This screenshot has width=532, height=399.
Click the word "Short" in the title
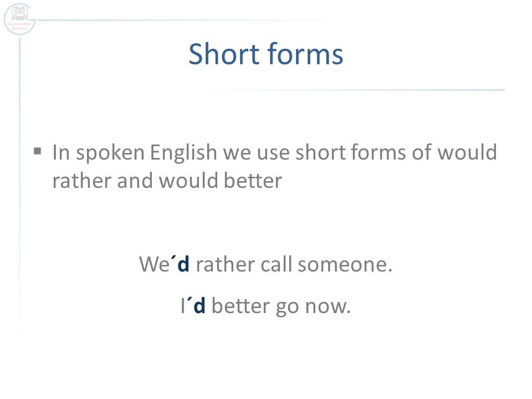coord(224,54)
